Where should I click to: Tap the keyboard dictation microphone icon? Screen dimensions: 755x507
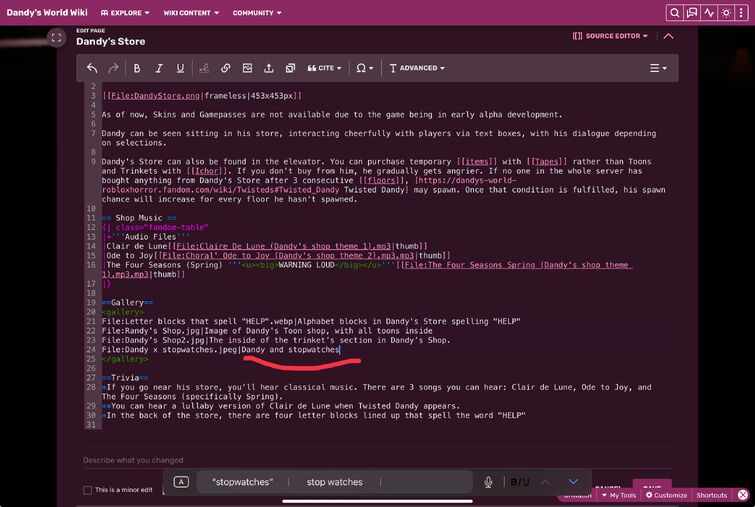pos(488,482)
